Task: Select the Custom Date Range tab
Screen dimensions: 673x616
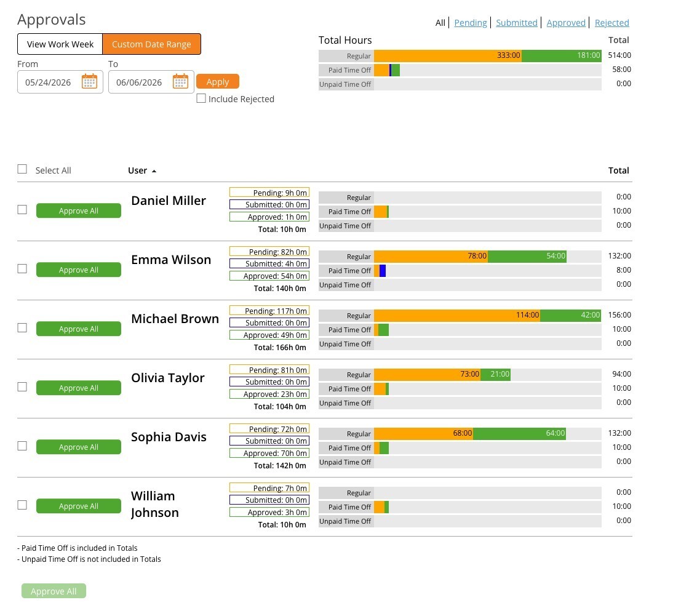Action: pos(151,44)
